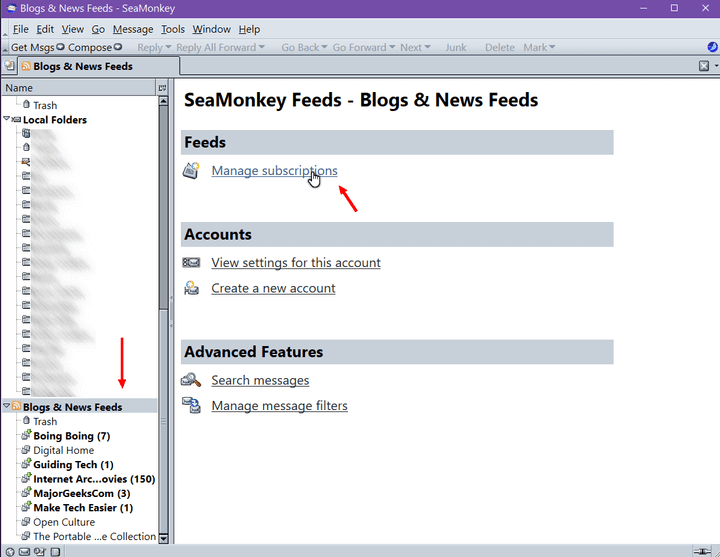The width and height of the screenshot is (720, 557).
Task: Open the Tools menu
Action: pos(173,29)
